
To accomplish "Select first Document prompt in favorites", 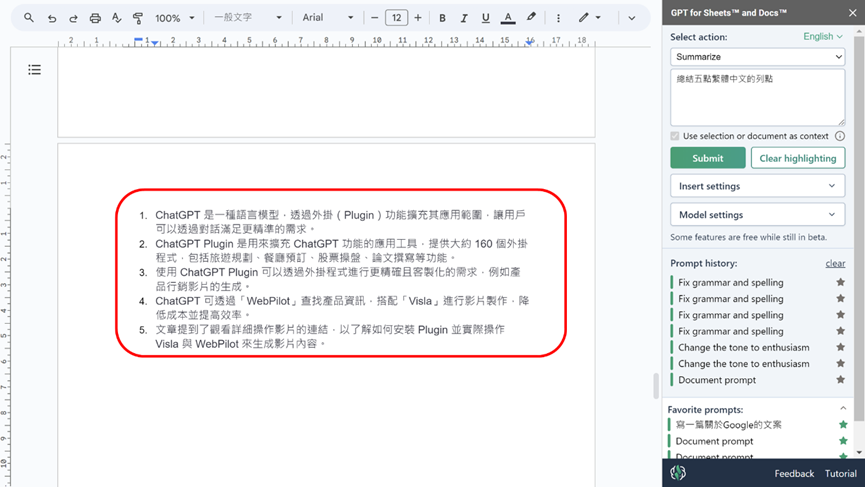I will (714, 441).
